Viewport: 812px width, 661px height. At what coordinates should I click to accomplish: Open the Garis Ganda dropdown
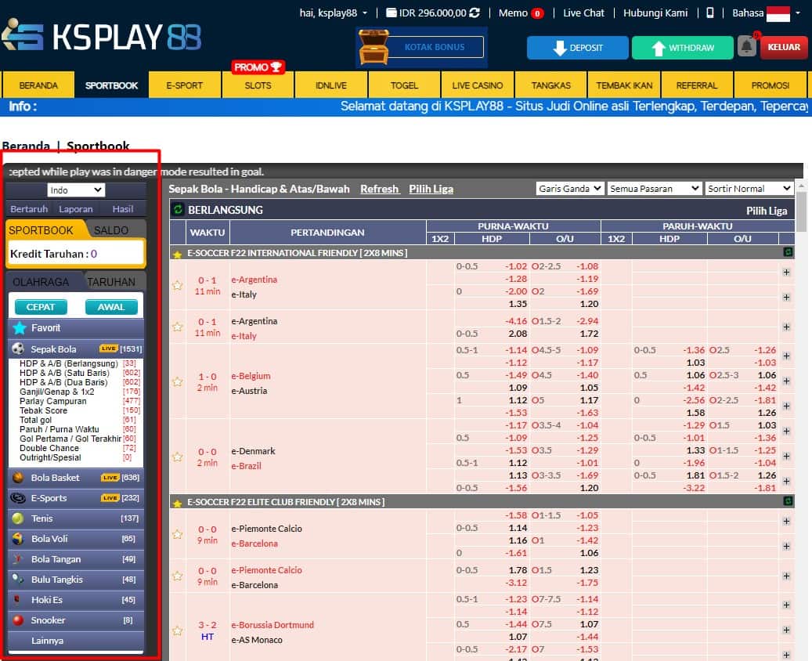click(570, 189)
